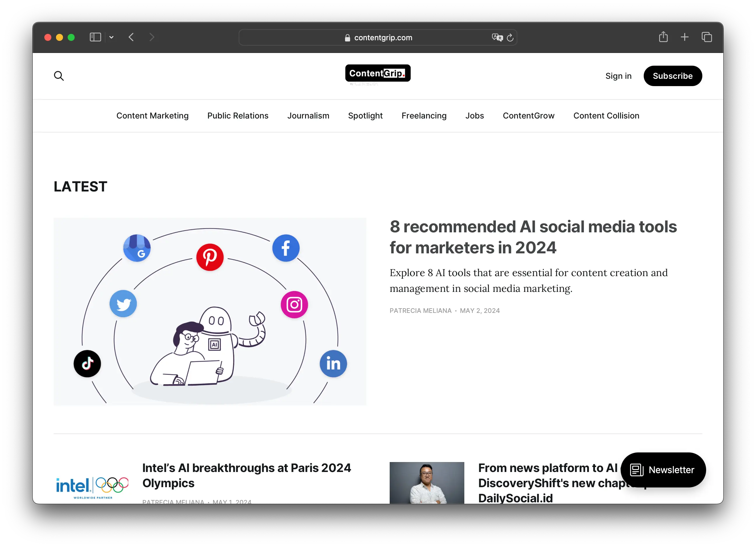Click the ContentGrip logo
Screen dimensions: 756x547
(x=378, y=73)
